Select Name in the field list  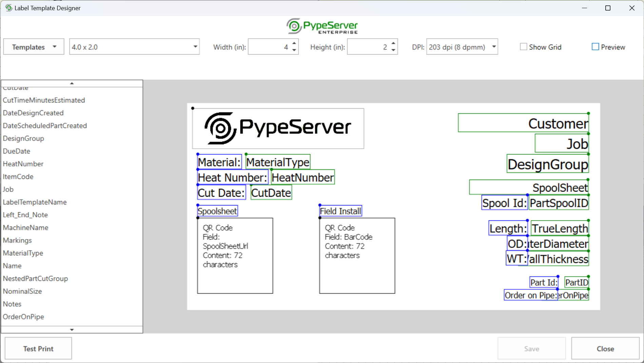coord(12,266)
